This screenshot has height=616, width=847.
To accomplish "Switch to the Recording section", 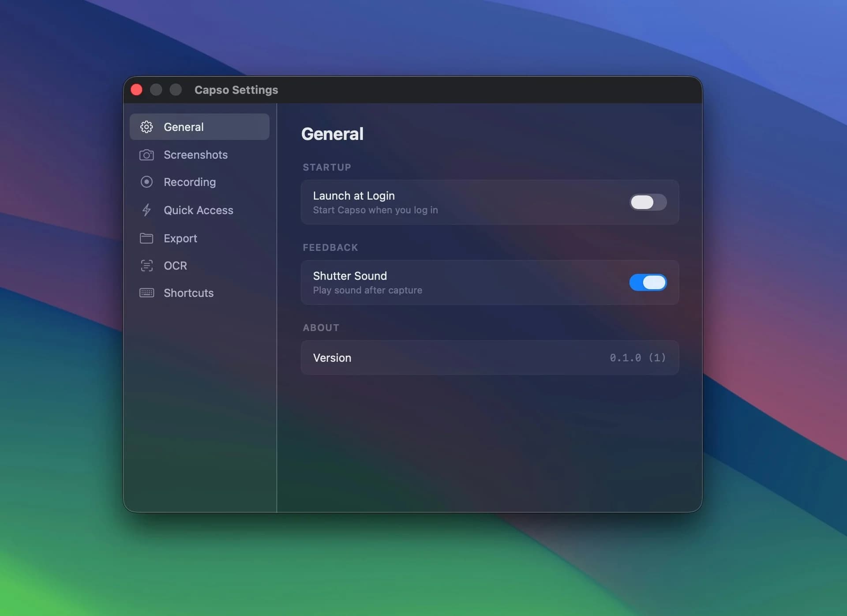I will coord(189,182).
